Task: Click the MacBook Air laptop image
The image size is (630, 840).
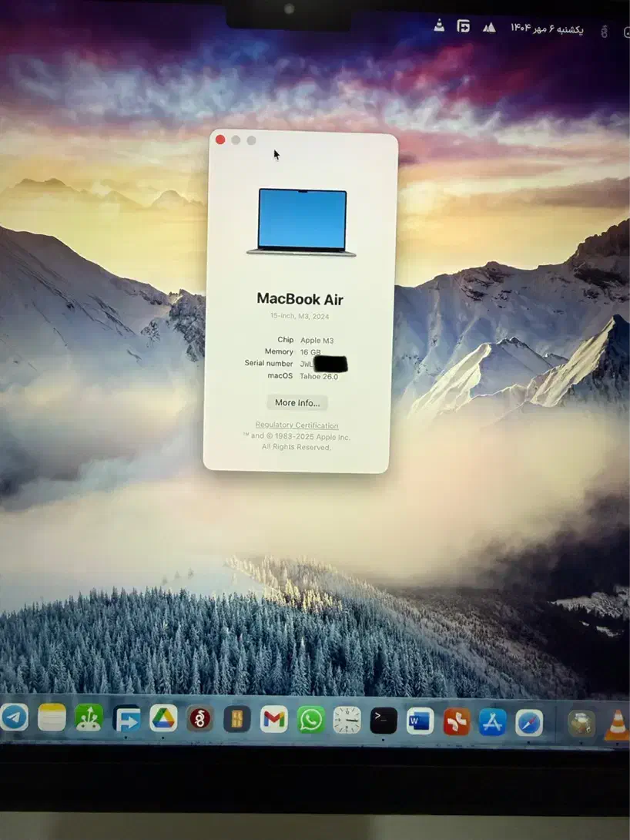Action: tap(301, 222)
